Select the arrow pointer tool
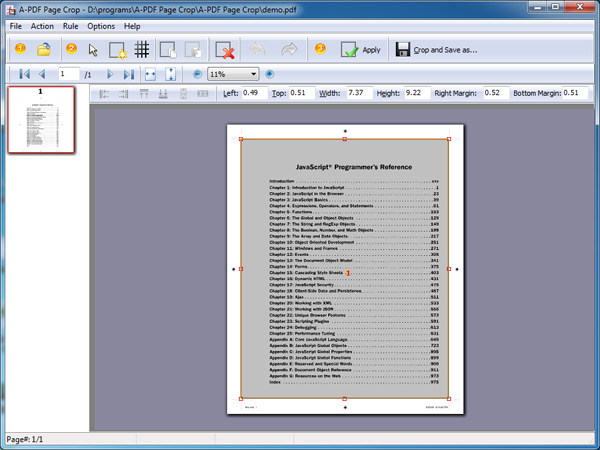Viewport: 600px width, 450px height. (93, 50)
